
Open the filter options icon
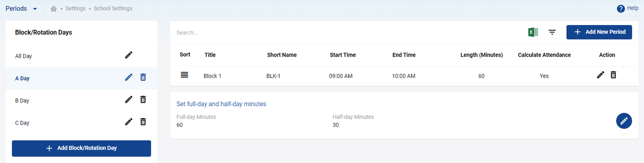tap(552, 32)
